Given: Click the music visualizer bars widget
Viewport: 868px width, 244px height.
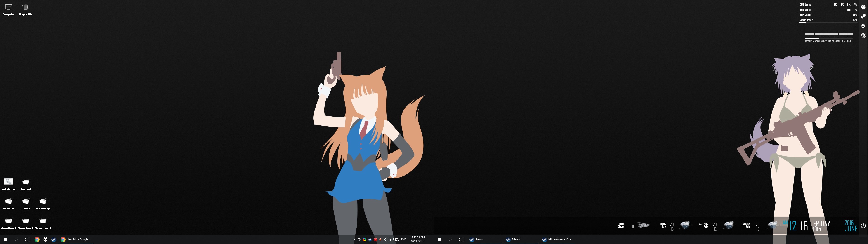Looking at the screenshot, I should click(x=829, y=34).
